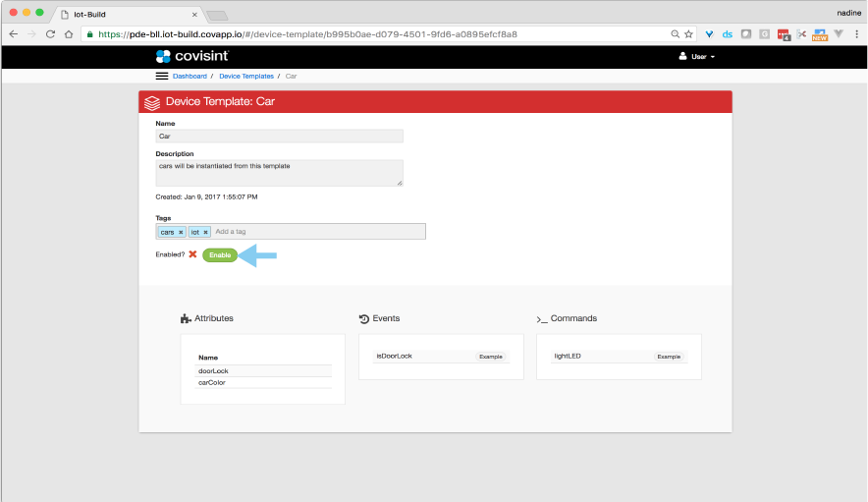The image size is (868, 502).
Task: Bookmark page with the star icon
Action: 688,33
